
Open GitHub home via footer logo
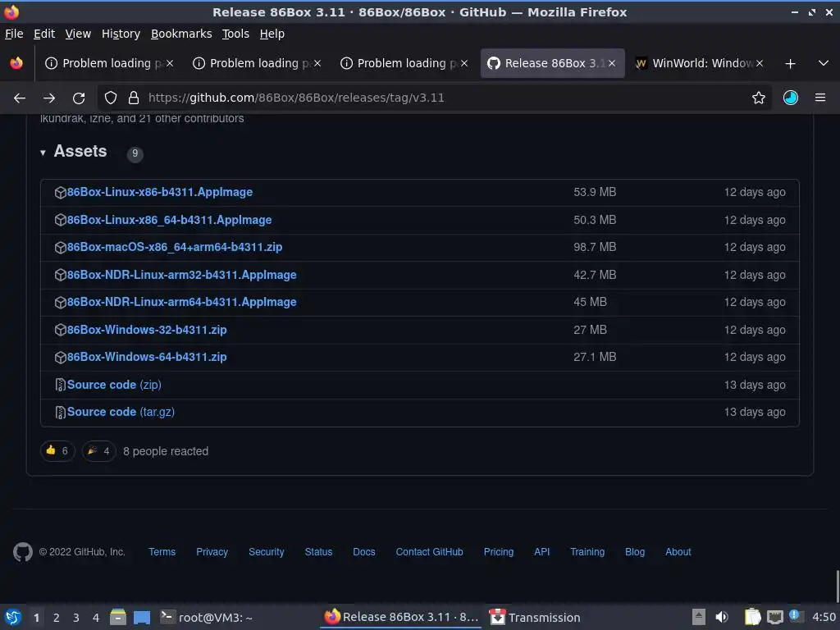[23, 552]
